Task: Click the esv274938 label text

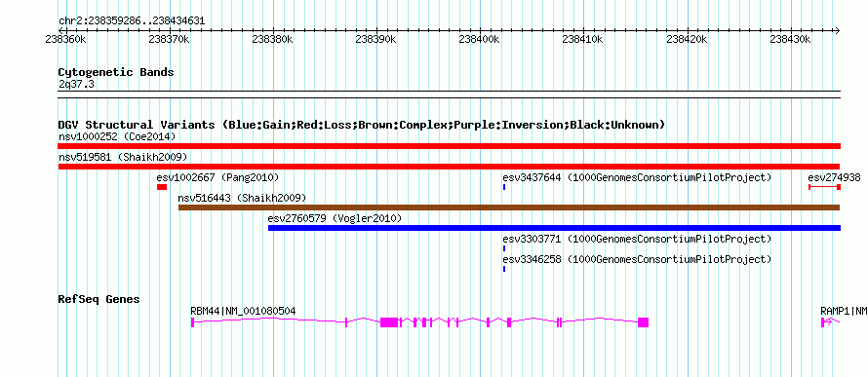Action: 834,177
